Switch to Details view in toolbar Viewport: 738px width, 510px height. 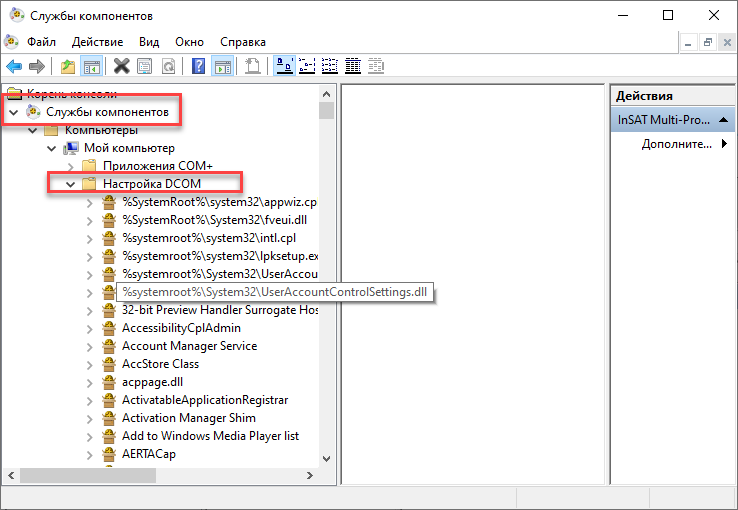click(x=353, y=66)
